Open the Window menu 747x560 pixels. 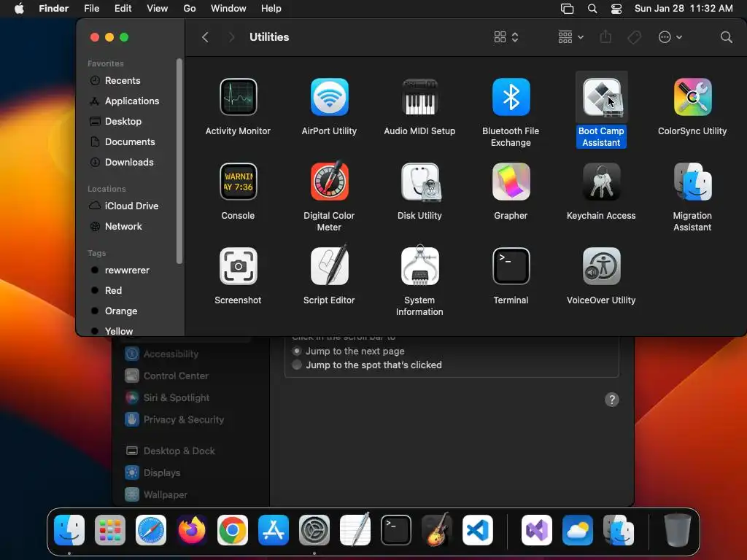click(228, 9)
